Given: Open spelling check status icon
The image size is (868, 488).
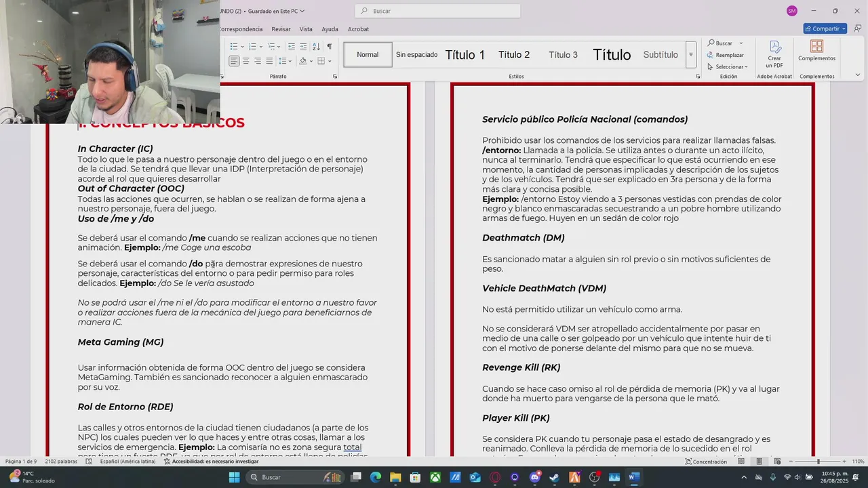Looking at the screenshot, I should tap(90, 462).
